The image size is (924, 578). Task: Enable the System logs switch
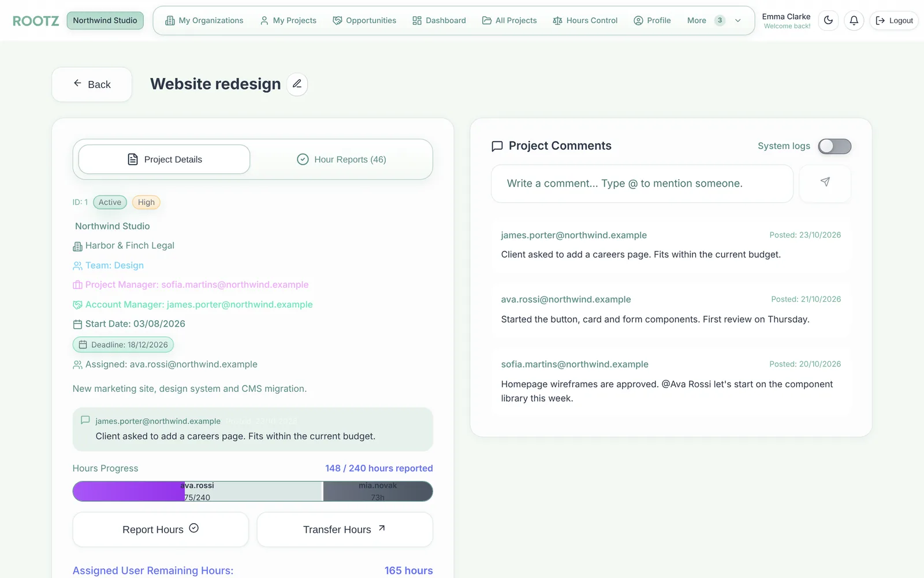tap(834, 146)
